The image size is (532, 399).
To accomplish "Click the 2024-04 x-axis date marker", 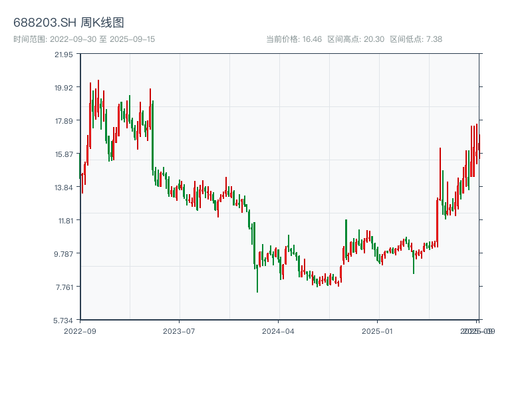I will pyautogui.click(x=279, y=331).
